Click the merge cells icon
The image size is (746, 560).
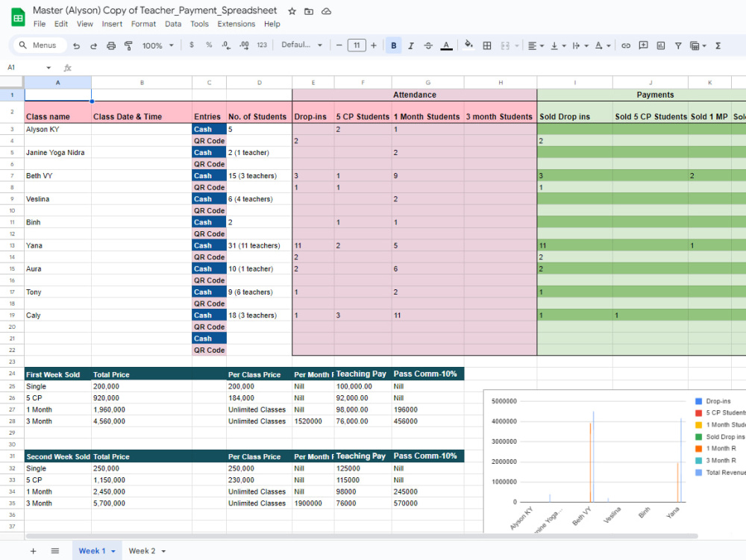tap(505, 45)
